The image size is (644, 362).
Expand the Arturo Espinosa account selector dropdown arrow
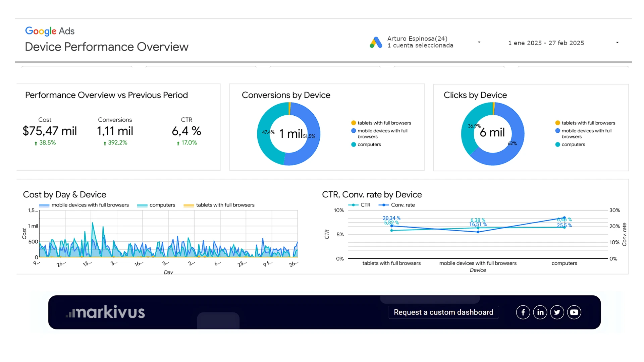(479, 42)
